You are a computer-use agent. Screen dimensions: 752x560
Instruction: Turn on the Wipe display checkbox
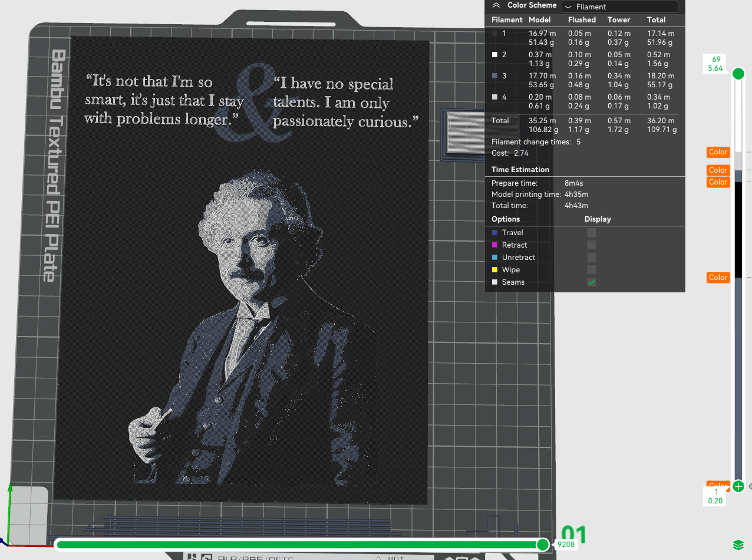[591, 270]
